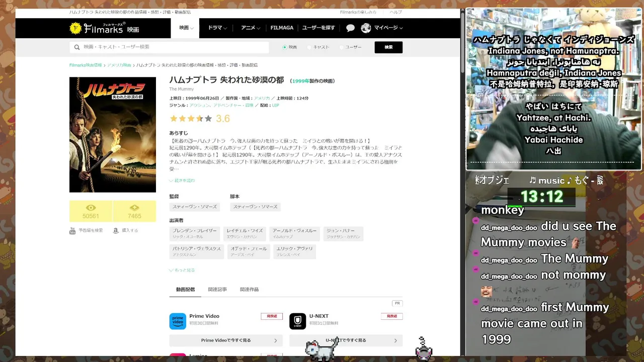The image size is (644, 362).
Task: Open the FILMAGA menu item
Action: 282,28
